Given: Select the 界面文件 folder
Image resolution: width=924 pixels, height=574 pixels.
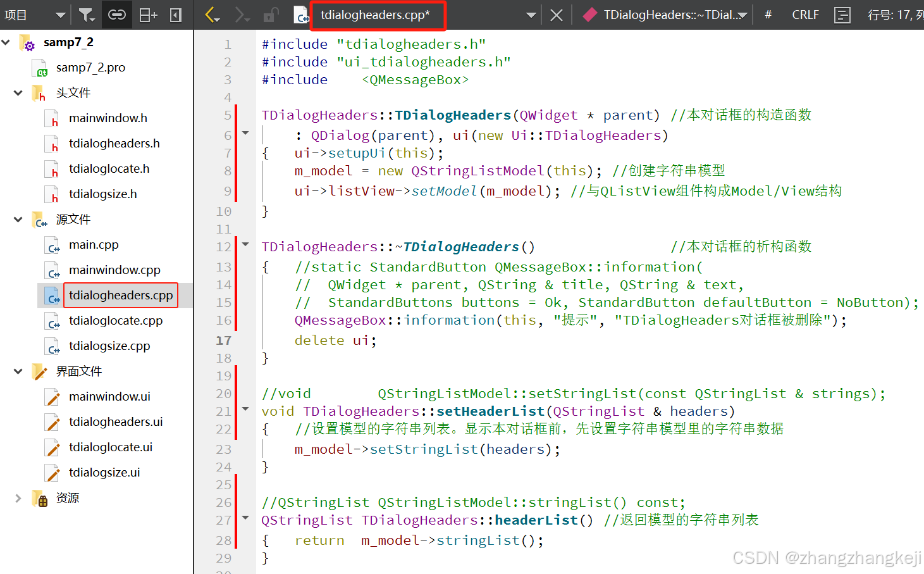Looking at the screenshot, I should tap(79, 371).
